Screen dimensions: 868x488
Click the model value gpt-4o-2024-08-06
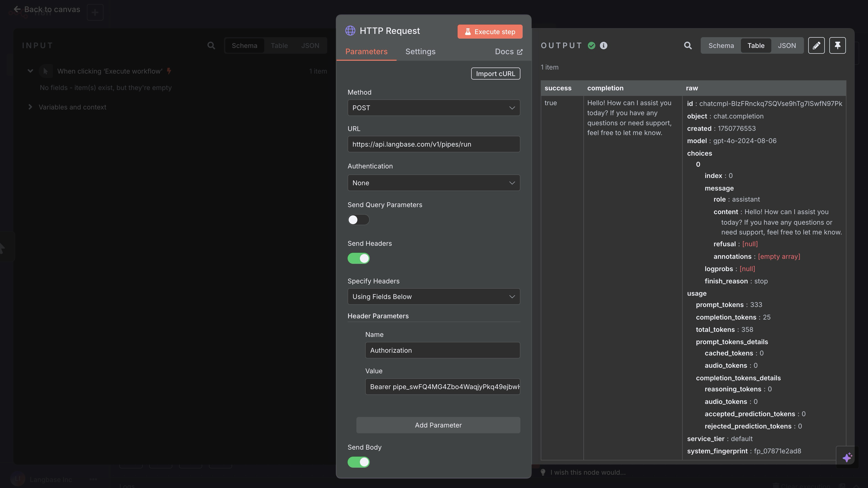click(x=745, y=141)
